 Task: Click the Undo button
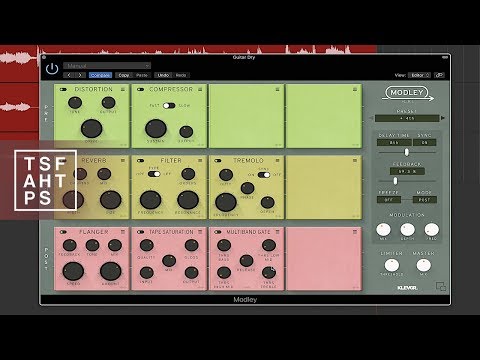(163, 75)
